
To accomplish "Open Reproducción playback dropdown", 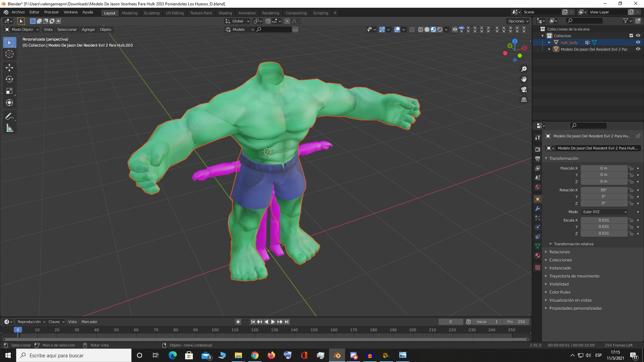I will [x=31, y=322].
